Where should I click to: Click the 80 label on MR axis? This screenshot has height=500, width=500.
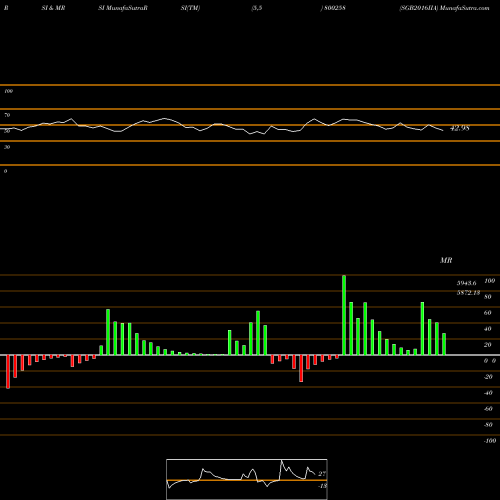488,297
